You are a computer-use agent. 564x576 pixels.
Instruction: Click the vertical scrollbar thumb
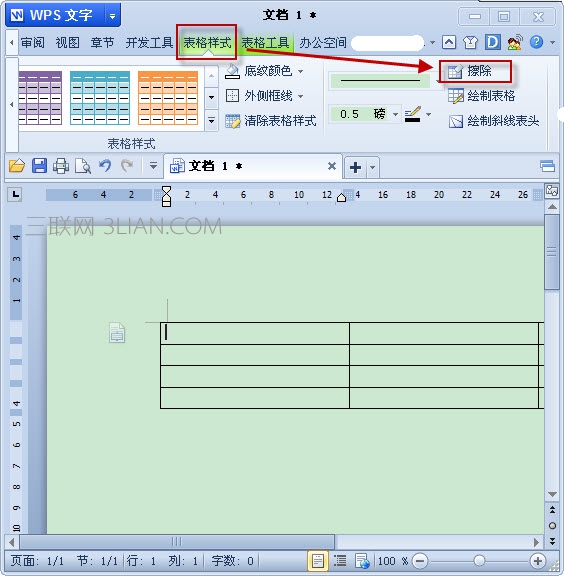[x=552, y=252]
